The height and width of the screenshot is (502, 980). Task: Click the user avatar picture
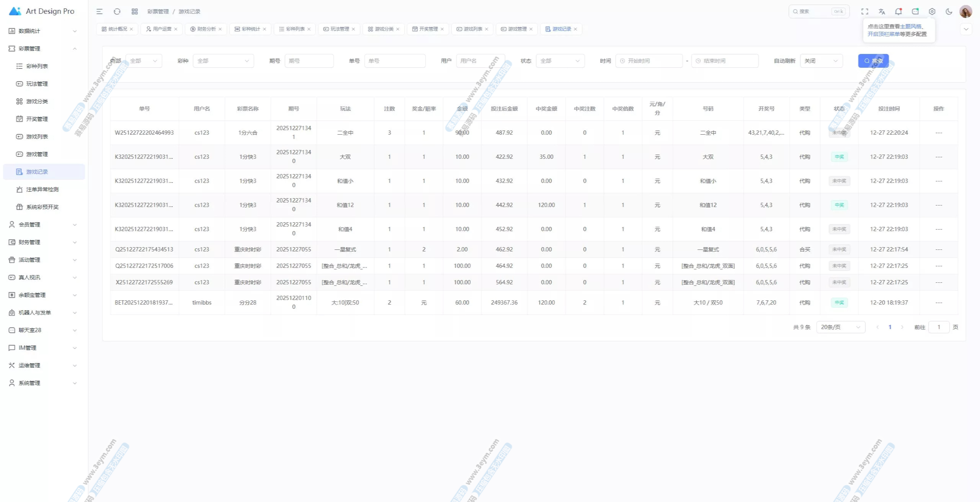[965, 11]
